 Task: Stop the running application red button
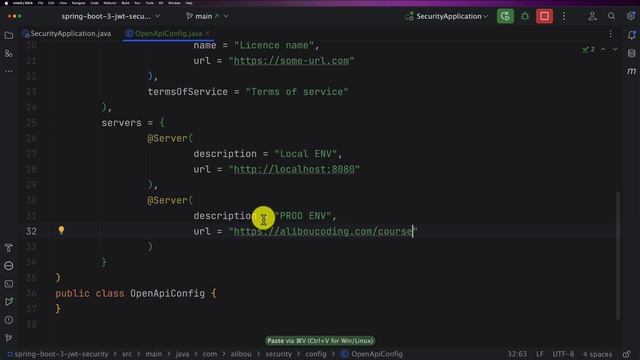click(544, 16)
